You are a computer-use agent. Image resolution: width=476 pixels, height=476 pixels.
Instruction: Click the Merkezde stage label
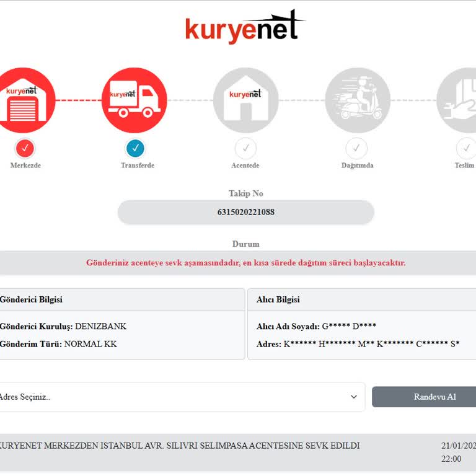coord(25,165)
